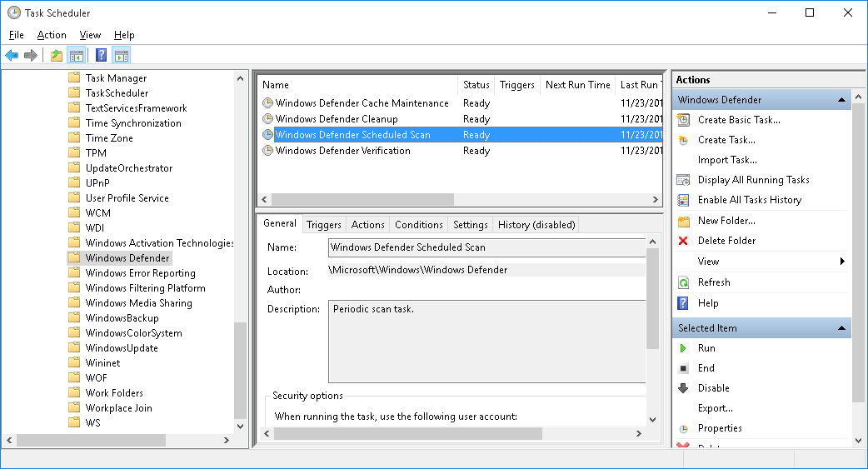Open the View menu in menu bar
The image size is (868, 469).
click(90, 35)
